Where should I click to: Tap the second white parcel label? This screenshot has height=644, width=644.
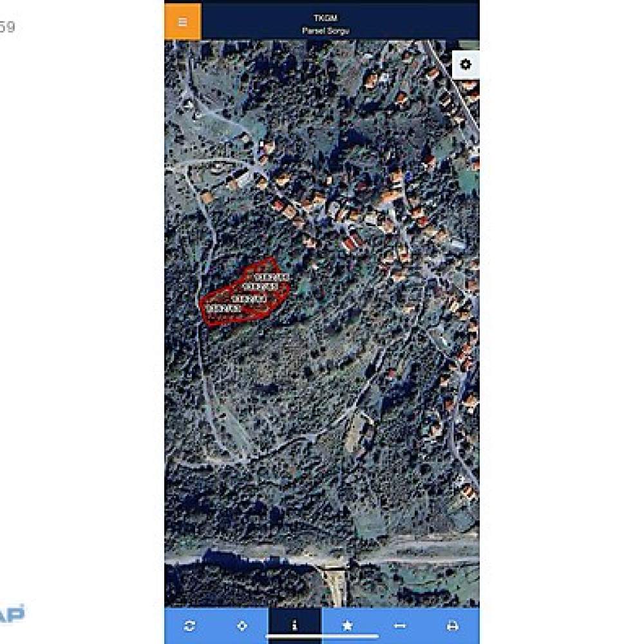(x=260, y=287)
